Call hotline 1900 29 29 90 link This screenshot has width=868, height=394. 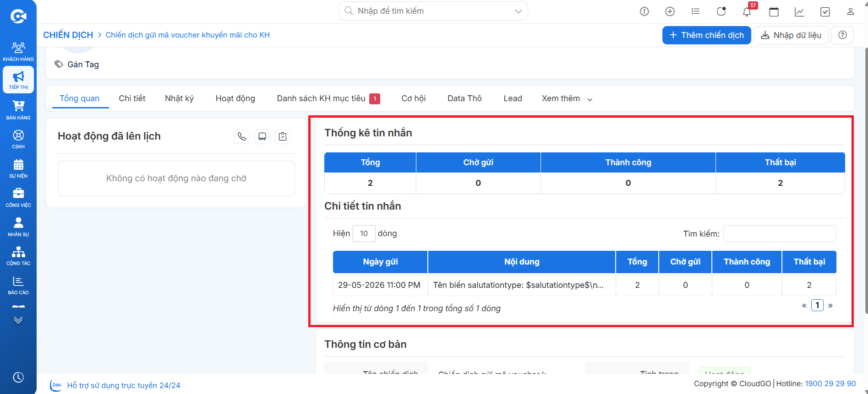[x=830, y=383]
